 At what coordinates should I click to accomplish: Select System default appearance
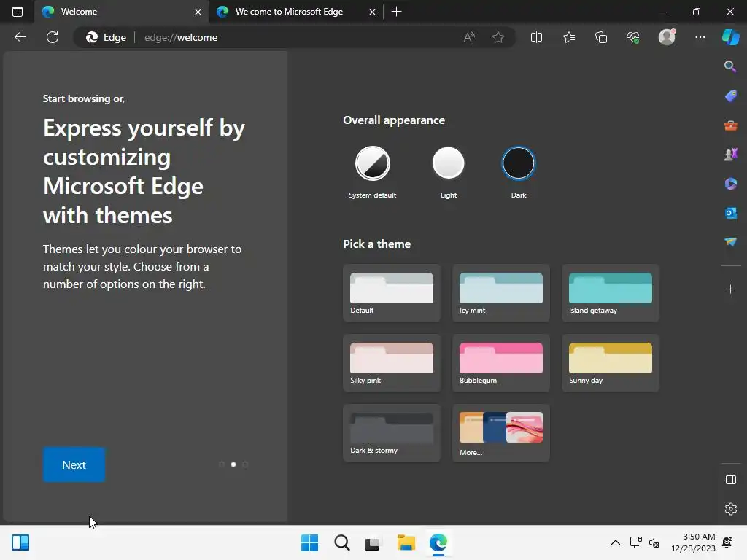pyautogui.click(x=373, y=163)
